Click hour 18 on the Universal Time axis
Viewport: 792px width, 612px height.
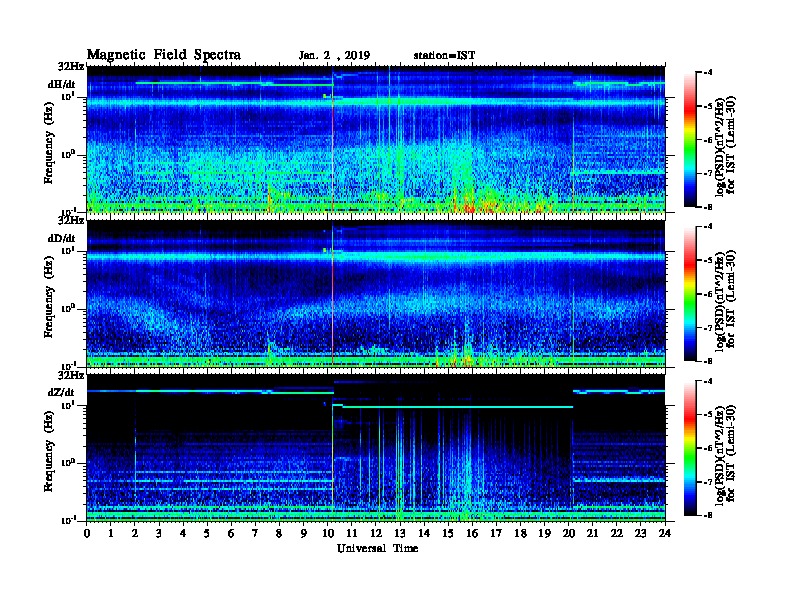coord(520,533)
